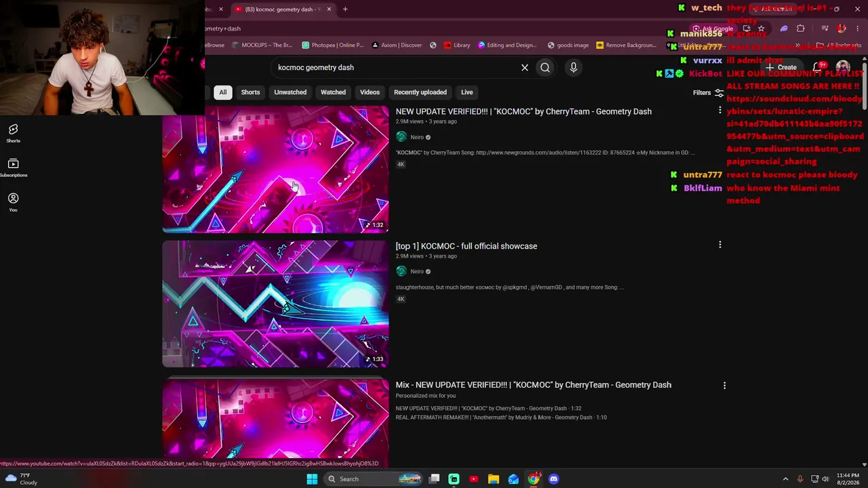Open title '[top 1] KOCMOC - full official showcase'

467,246
